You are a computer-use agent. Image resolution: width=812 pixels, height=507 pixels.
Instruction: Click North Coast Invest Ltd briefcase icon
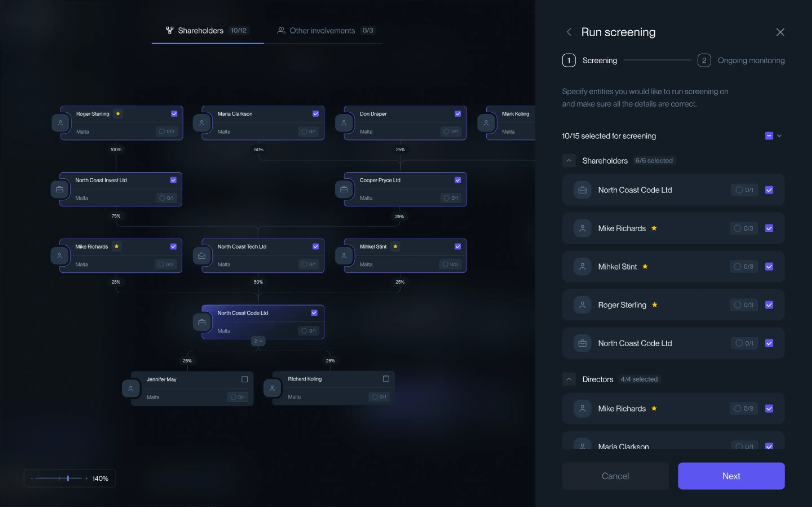point(59,190)
